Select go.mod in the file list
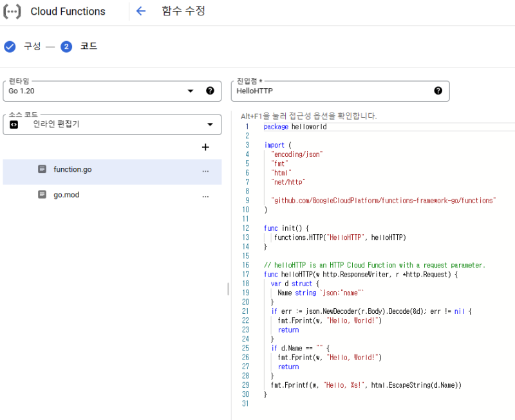 [66, 194]
